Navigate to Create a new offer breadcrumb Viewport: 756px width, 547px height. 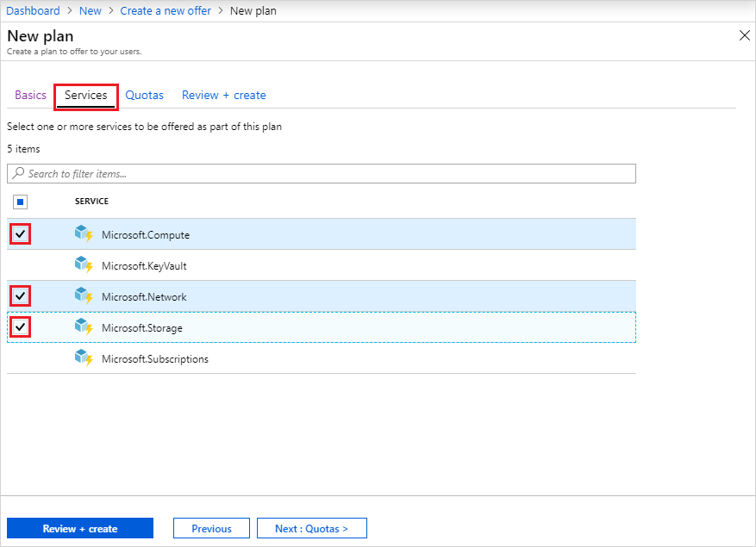(x=166, y=10)
